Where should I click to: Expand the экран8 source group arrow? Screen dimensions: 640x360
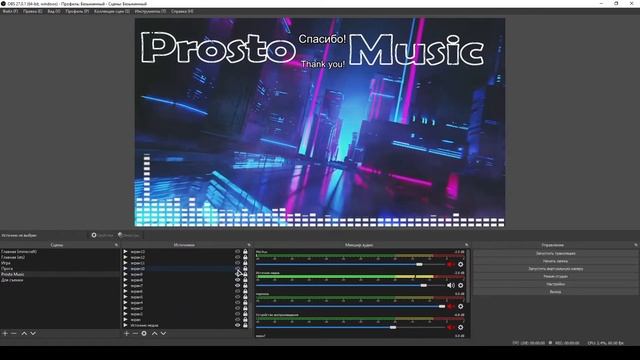[x=126, y=280]
